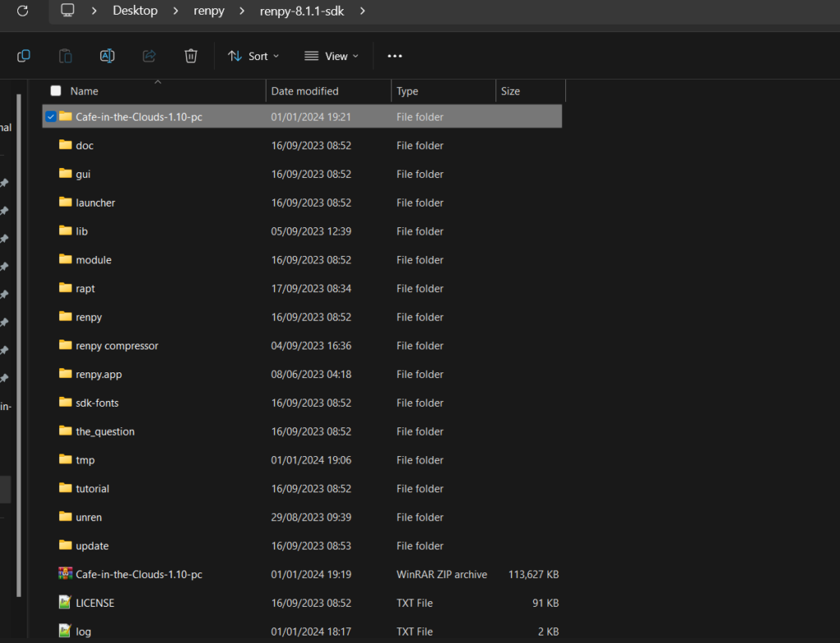The width and height of the screenshot is (840, 643).
Task: Select the rapt folder icon
Action: 66,288
